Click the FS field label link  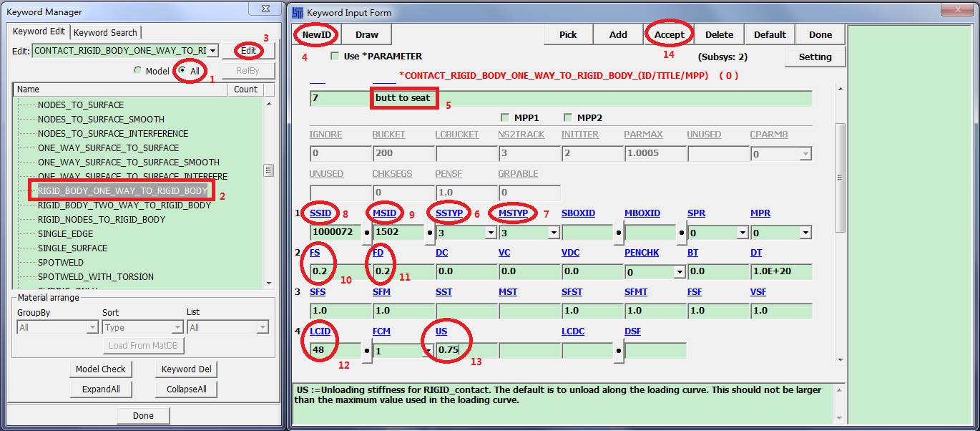pyautogui.click(x=315, y=253)
